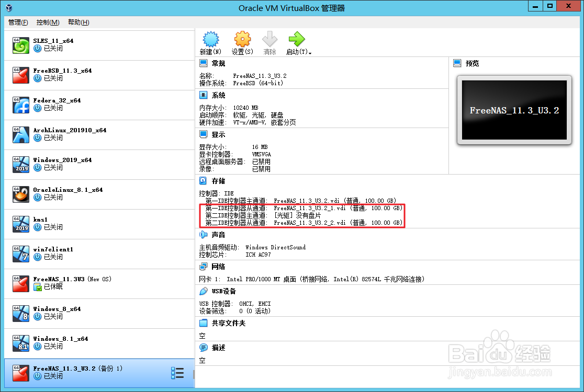Viewport: 584px width, 392px height.
Task: Click FreeNAS_11.3_U3.2_1.vdi disk entry
Action: [x=338, y=208]
